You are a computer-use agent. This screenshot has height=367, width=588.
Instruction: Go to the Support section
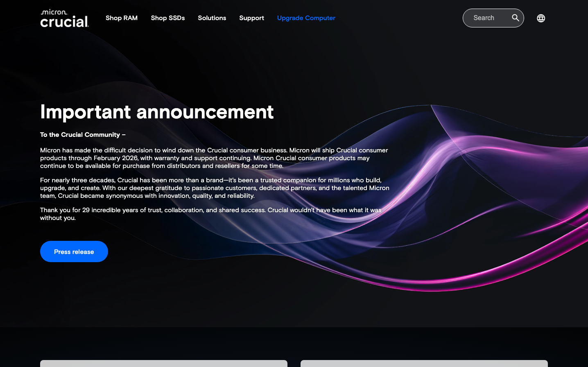point(251,18)
